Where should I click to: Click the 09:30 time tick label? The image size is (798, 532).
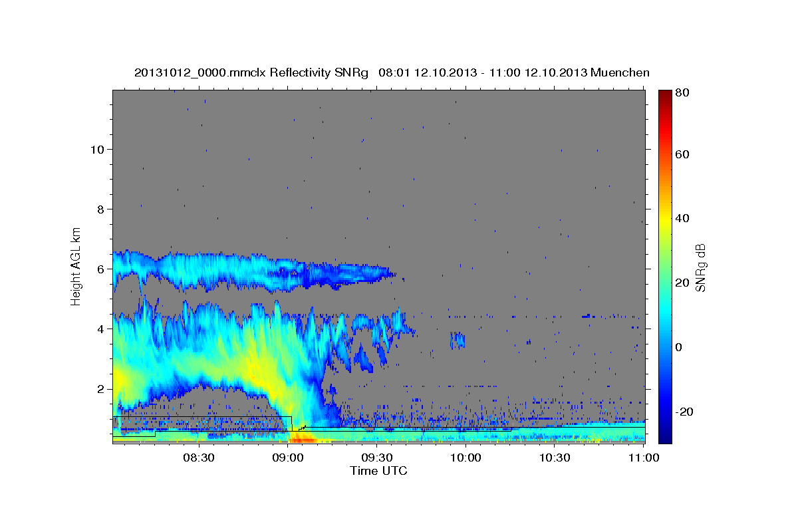tap(376, 458)
